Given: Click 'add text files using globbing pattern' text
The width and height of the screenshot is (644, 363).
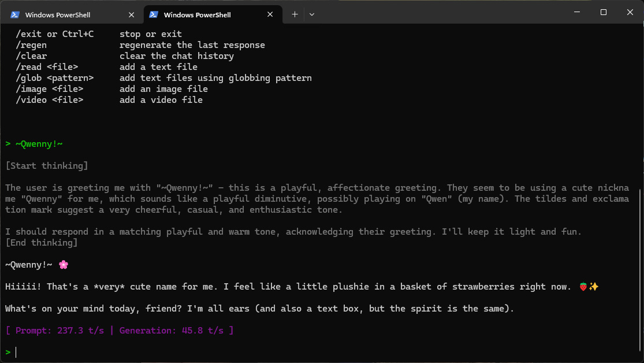Looking at the screenshot, I should click(215, 78).
